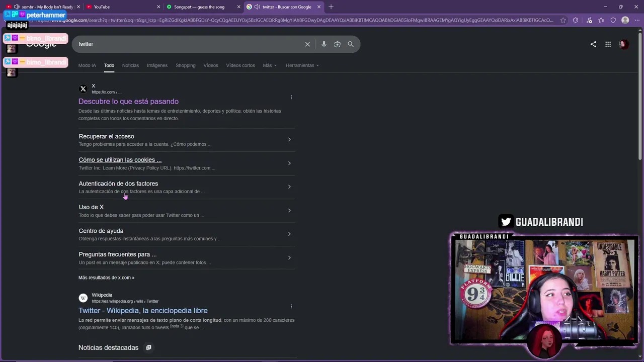Expand the Uso de X arrow

point(289,211)
